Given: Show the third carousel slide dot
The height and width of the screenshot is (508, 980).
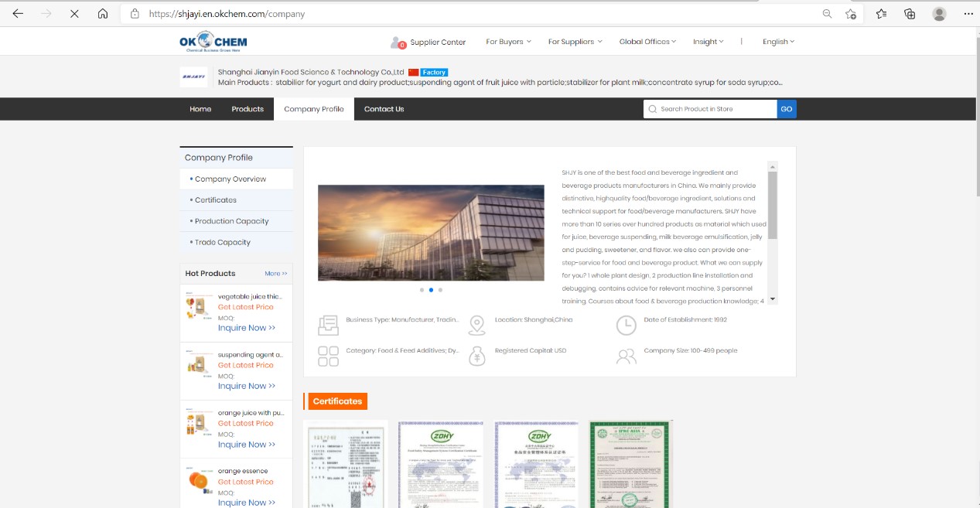Looking at the screenshot, I should (x=440, y=290).
